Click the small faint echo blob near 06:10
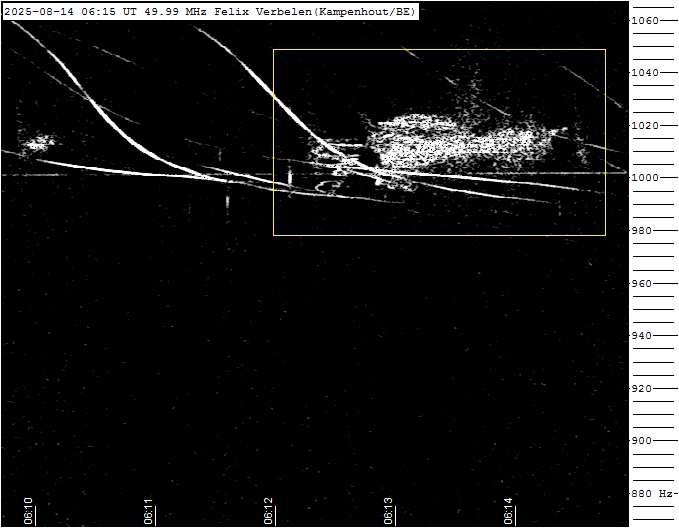 39,143
